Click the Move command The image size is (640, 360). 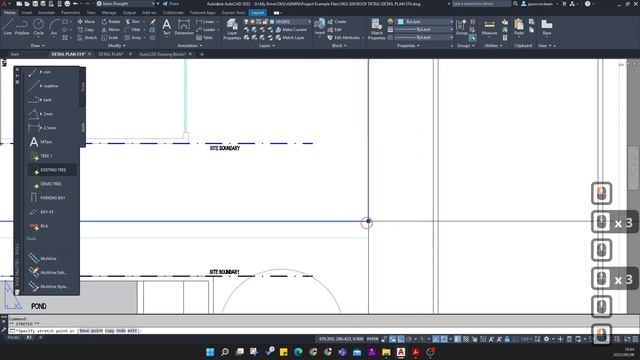pos(86,22)
